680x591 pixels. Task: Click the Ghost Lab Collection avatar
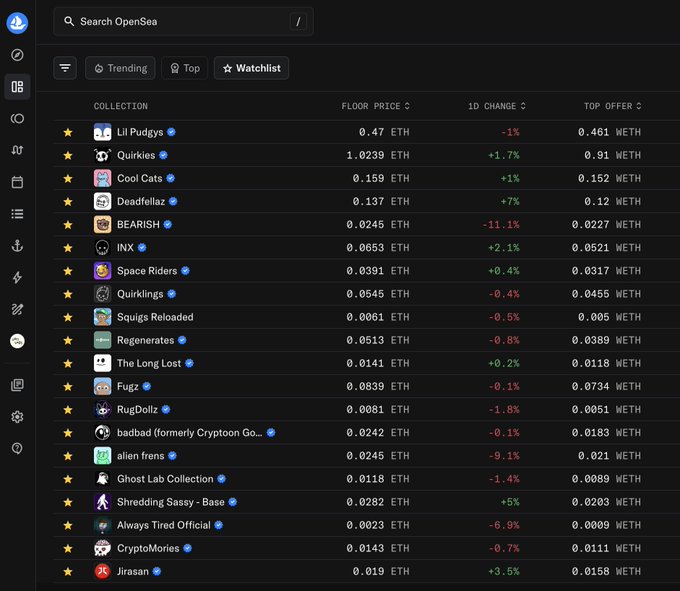(x=102, y=479)
